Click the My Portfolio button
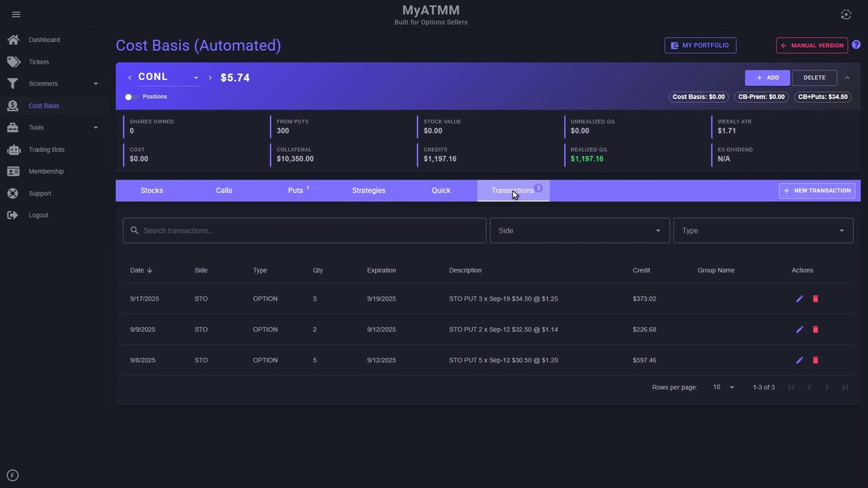This screenshot has width=868, height=488. pyautogui.click(x=701, y=45)
